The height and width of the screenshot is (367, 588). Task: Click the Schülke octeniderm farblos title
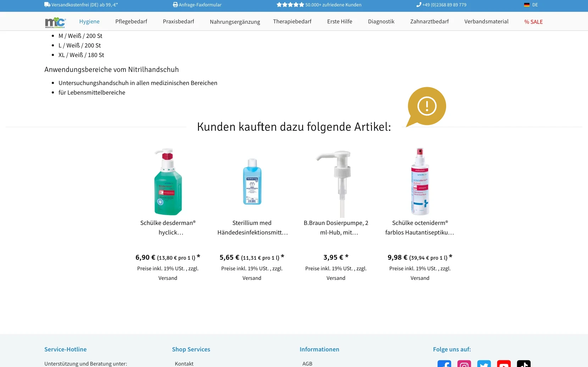point(420,228)
